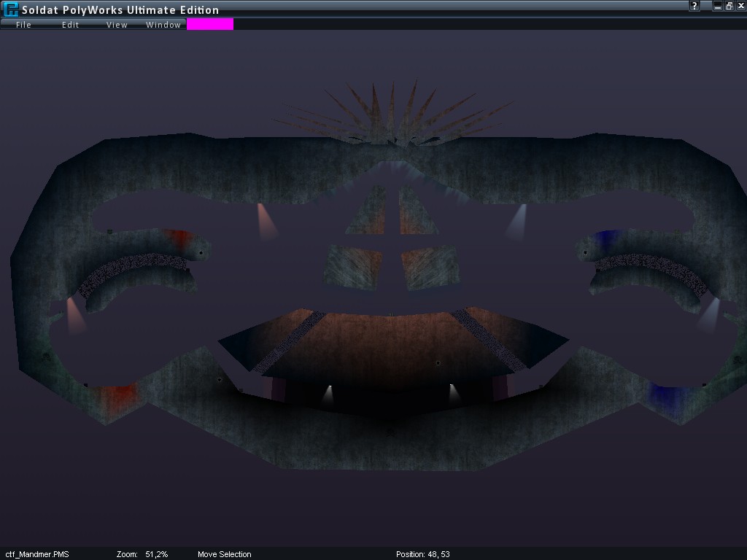
Task: Select the upper-left spotlight beam scenery
Action: tap(266, 222)
